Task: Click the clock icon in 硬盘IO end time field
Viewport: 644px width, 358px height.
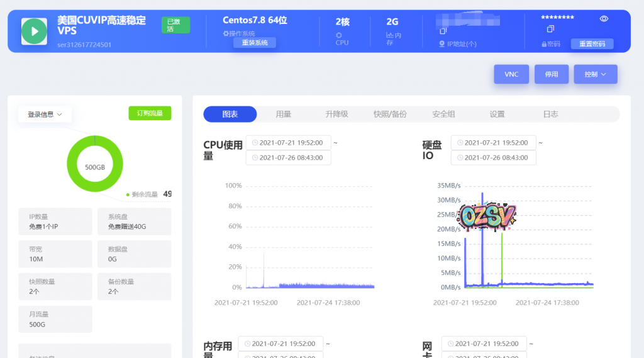Action: click(460, 157)
